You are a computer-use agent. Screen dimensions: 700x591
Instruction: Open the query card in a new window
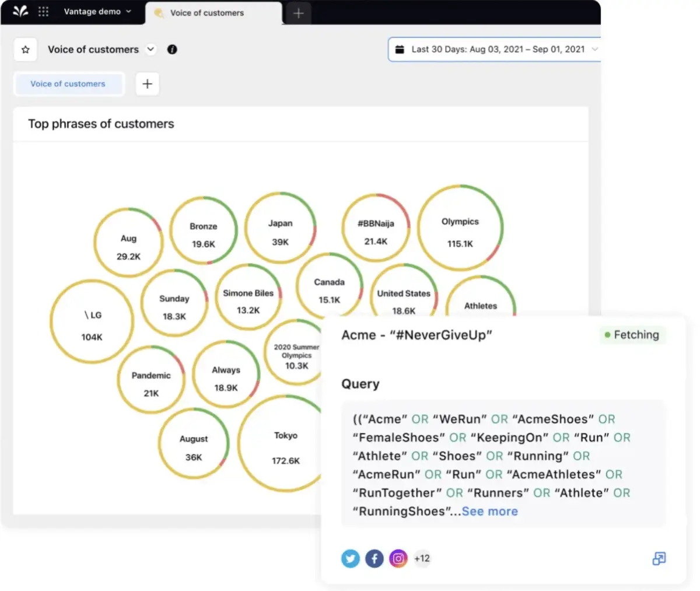659,559
